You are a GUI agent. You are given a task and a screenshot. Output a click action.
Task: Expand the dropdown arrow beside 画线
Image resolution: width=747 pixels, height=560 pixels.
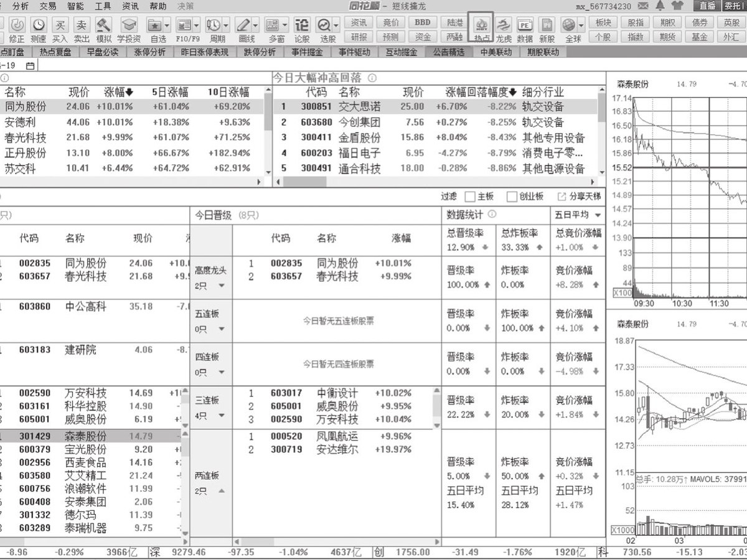(255, 26)
